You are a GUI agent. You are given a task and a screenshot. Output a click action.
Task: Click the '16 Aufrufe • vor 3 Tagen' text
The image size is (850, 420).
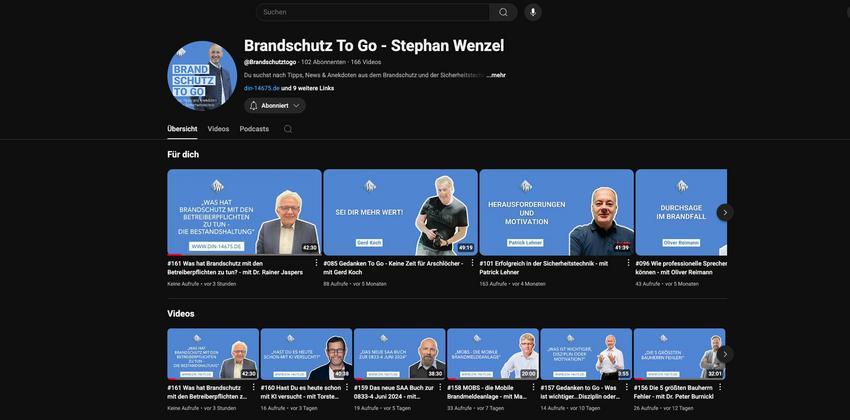point(287,408)
